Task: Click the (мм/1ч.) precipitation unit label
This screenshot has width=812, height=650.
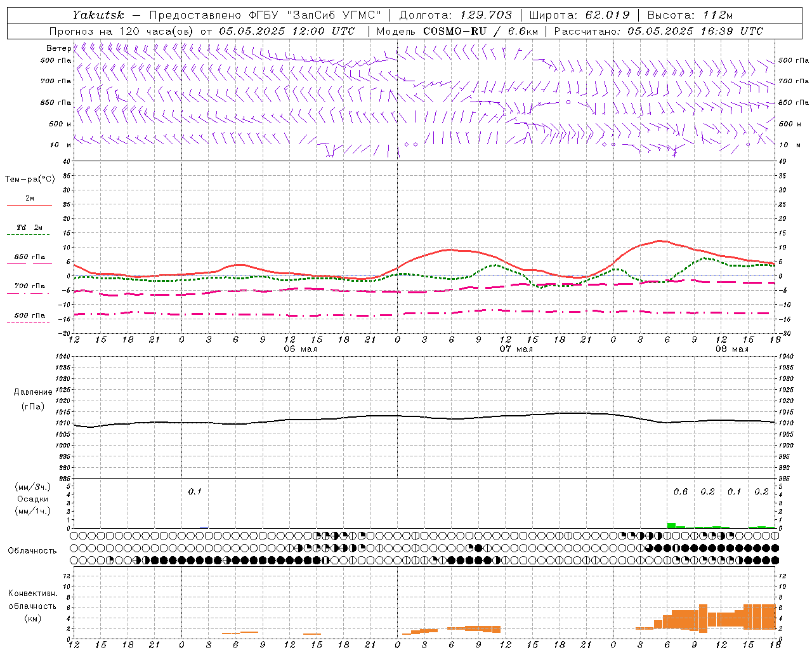Action: pyautogui.click(x=32, y=511)
